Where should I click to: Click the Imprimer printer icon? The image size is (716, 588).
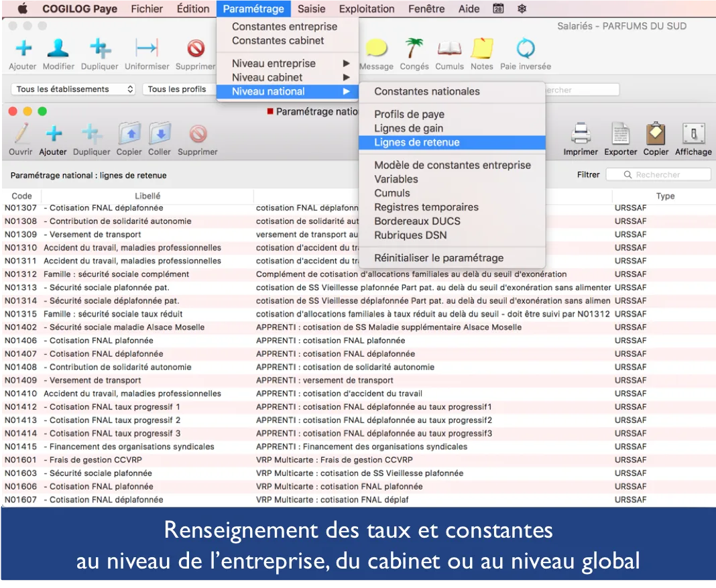581,134
